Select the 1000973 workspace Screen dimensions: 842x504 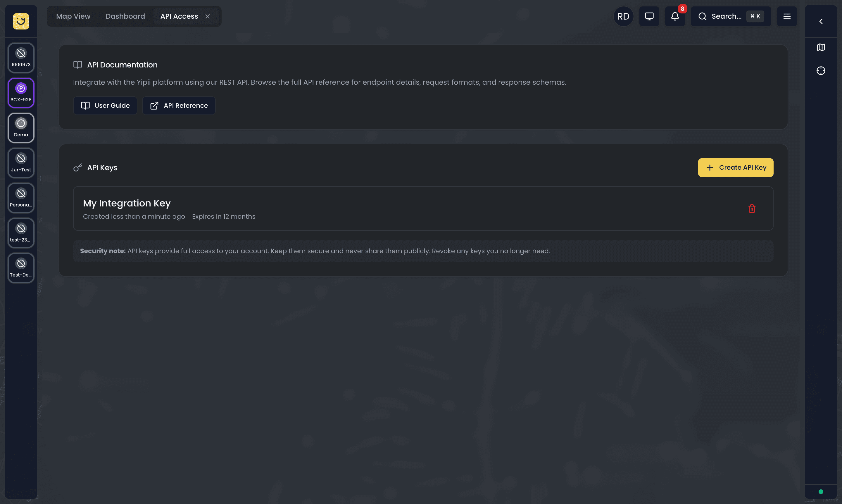point(21,58)
